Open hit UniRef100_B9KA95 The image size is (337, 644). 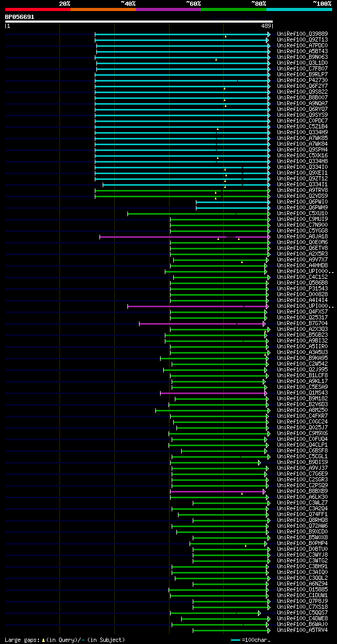(302, 358)
